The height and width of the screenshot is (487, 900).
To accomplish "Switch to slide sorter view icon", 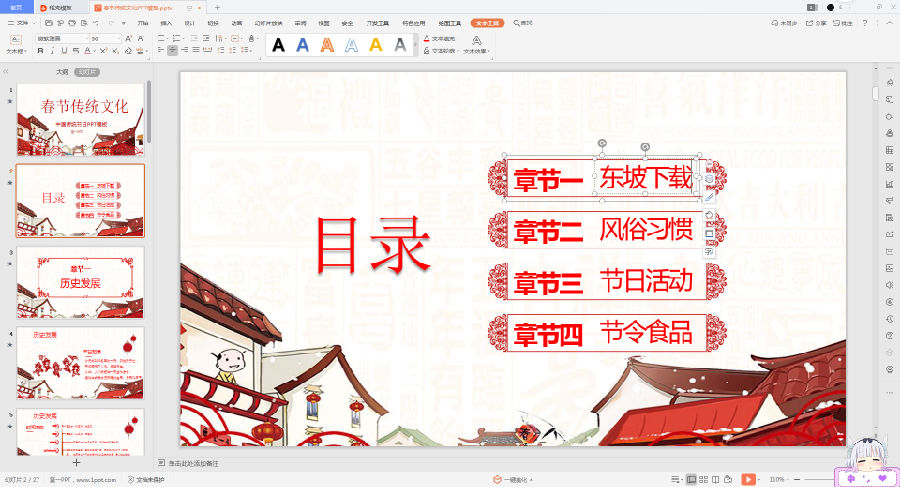I will (703, 479).
